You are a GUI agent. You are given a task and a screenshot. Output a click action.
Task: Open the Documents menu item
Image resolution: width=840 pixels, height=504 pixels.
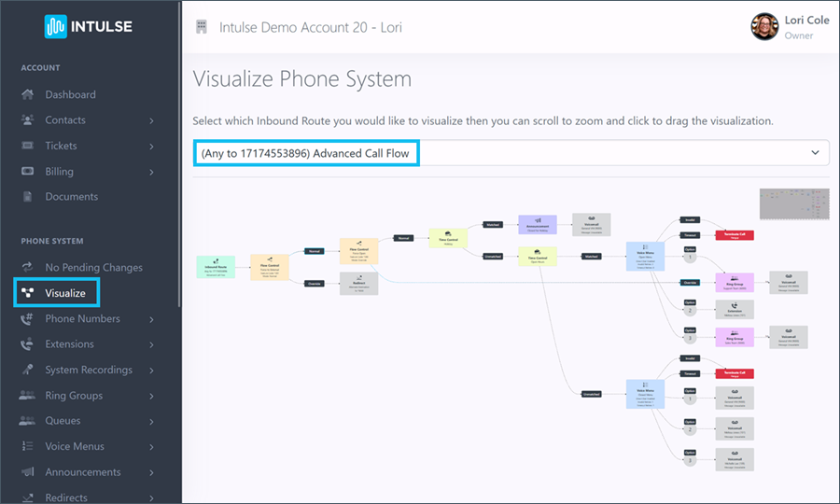tap(71, 197)
